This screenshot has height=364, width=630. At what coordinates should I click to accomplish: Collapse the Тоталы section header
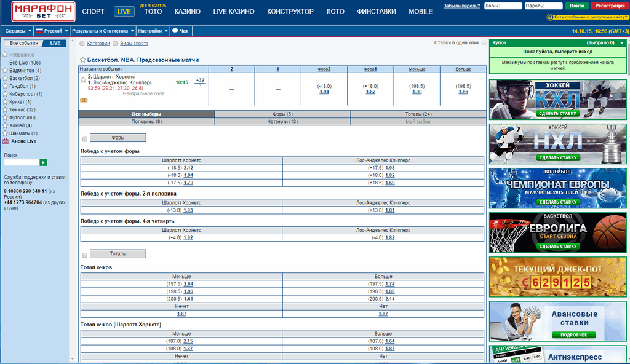tap(118, 254)
